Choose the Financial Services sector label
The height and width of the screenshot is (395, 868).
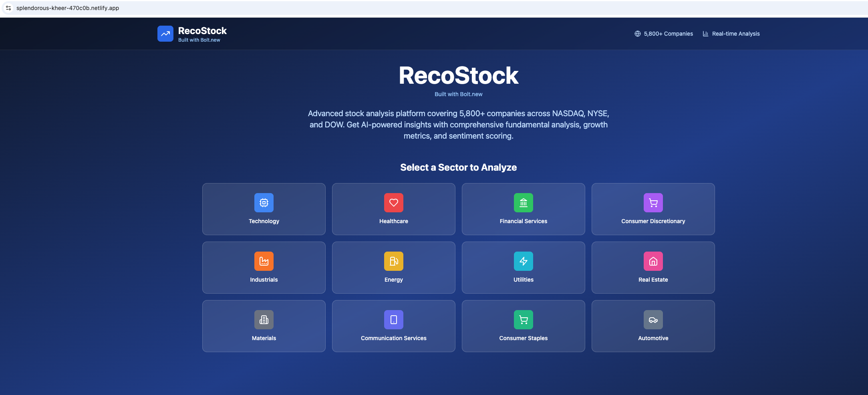click(524, 221)
